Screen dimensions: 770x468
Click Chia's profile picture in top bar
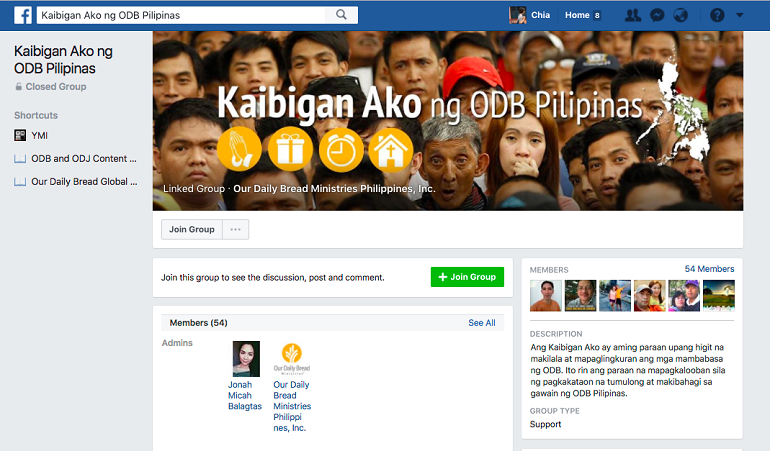click(x=518, y=15)
